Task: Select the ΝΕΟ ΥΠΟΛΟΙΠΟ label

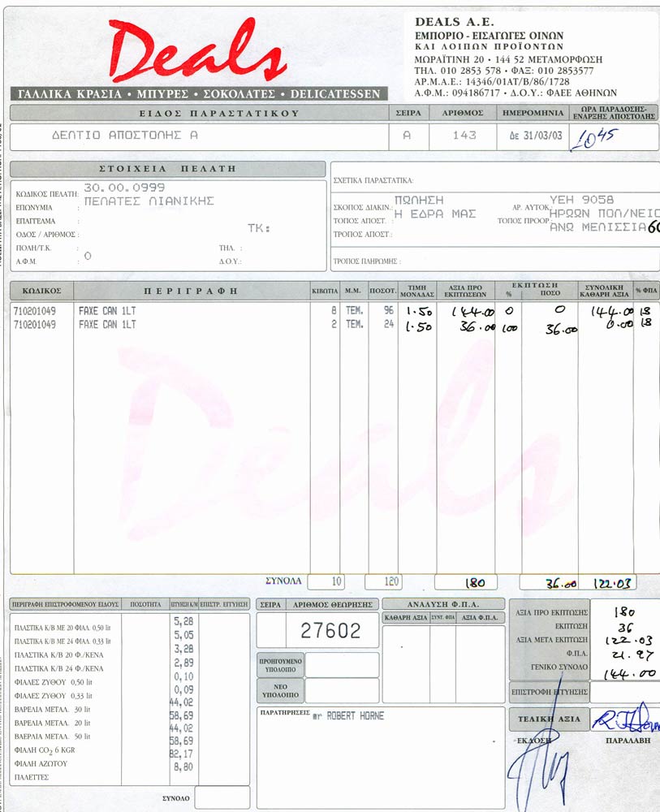Action: coord(281,691)
